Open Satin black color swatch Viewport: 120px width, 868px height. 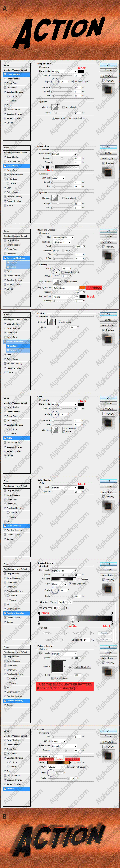click(81, 404)
